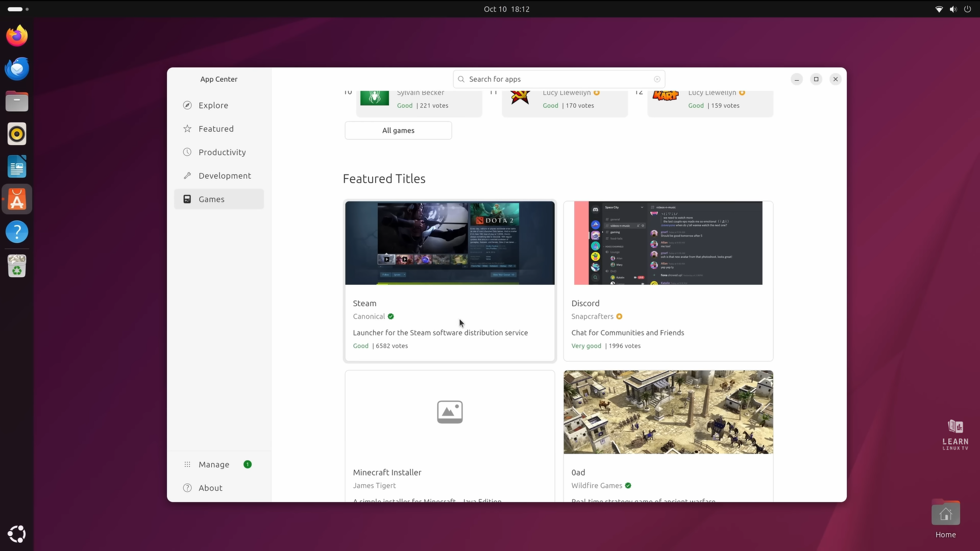Select the Games category
Image resolution: width=980 pixels, height=551 pixels.
[x=219, y=199]
